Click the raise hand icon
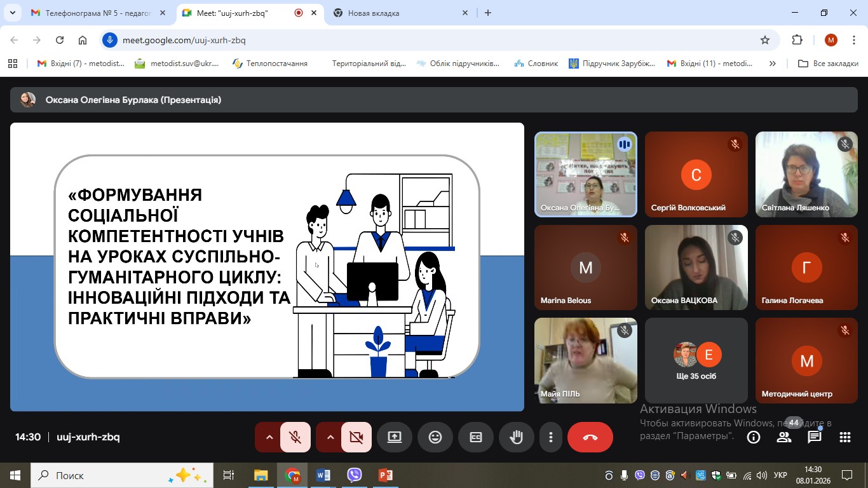This screenshot has height=488, width=868. (517, 437)
